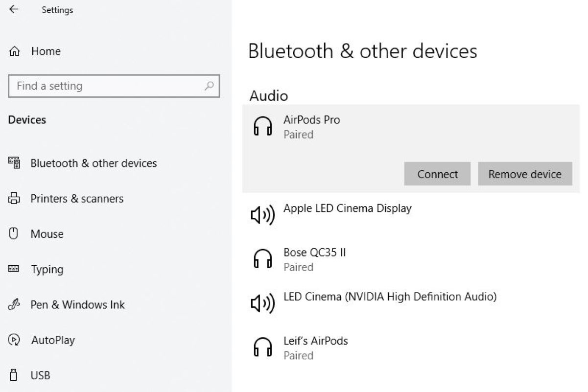The image size is (588, 392).
Task: Click the Paired status under AirPods Pro
Action: 298,135
